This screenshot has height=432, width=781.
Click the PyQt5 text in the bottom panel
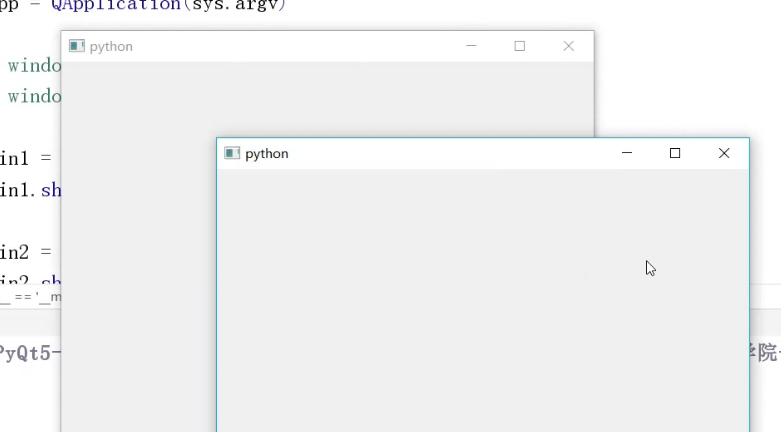click(x=30, y=353)
